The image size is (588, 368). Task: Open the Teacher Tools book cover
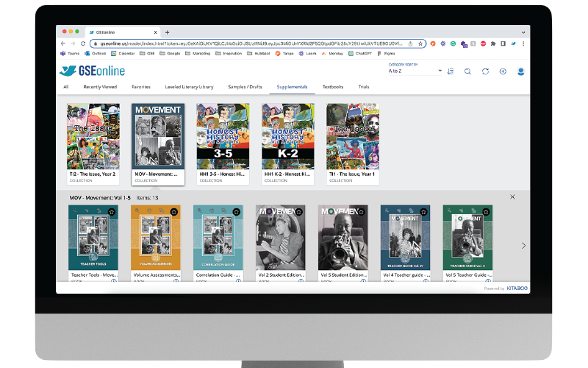pyautogui.click(x=93, y=237)
